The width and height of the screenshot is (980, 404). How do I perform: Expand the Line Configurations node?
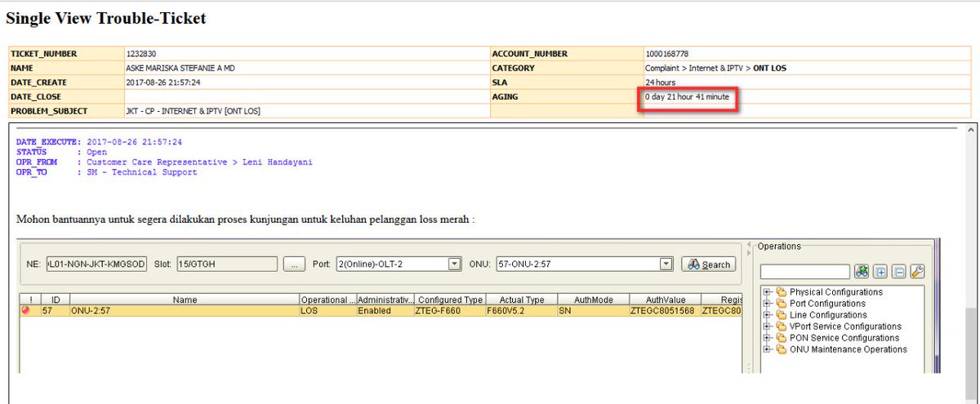pos(768,315)
